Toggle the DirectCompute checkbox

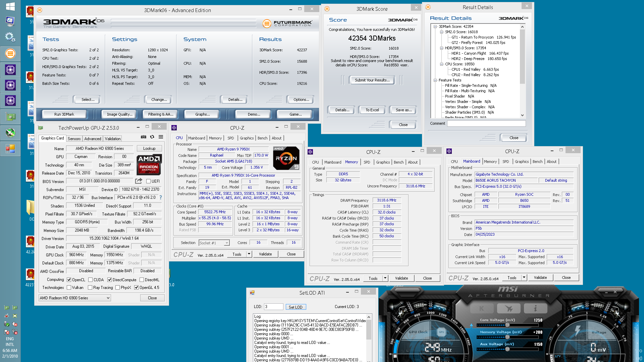tap(109, 280)
